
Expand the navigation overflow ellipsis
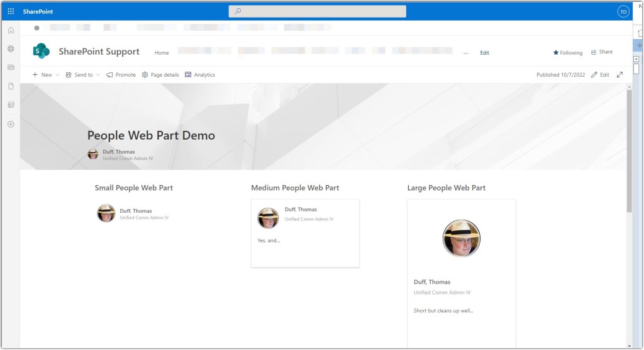tap(465, 54)
